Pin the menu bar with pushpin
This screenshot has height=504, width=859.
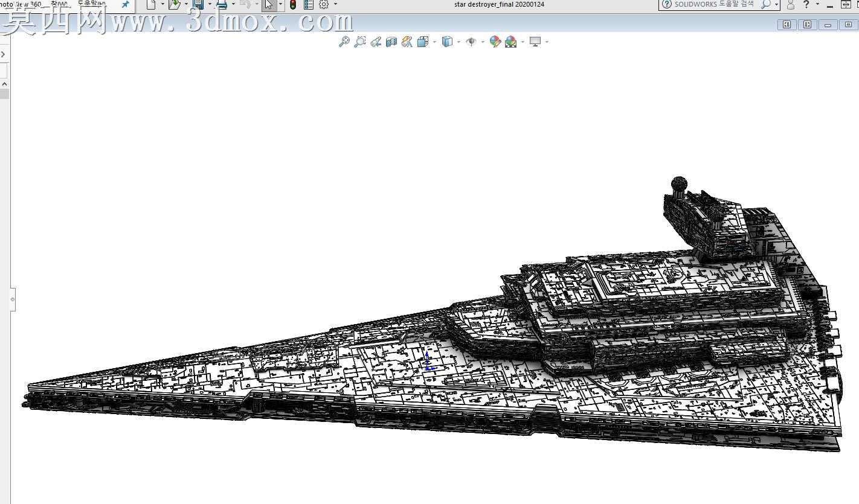[125, 4]
